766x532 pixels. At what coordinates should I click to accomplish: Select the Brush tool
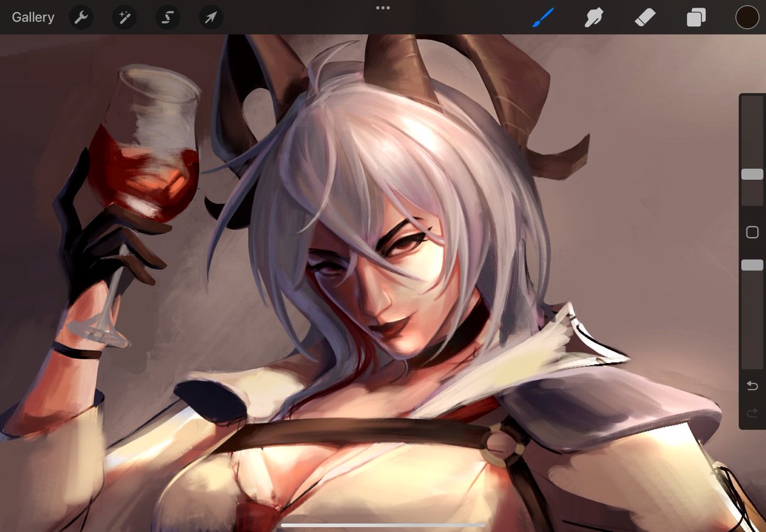coord(543,17)
